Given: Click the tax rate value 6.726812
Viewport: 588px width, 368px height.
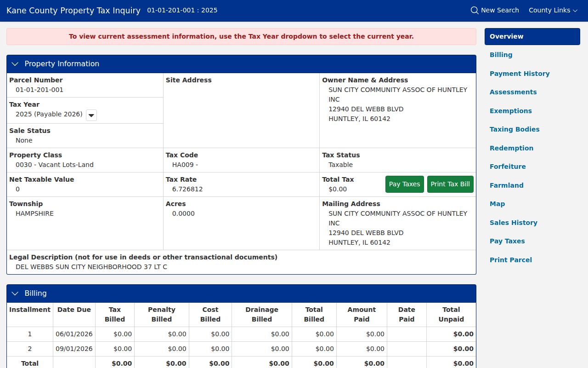Looking at the screenshot, I should 187,189.
